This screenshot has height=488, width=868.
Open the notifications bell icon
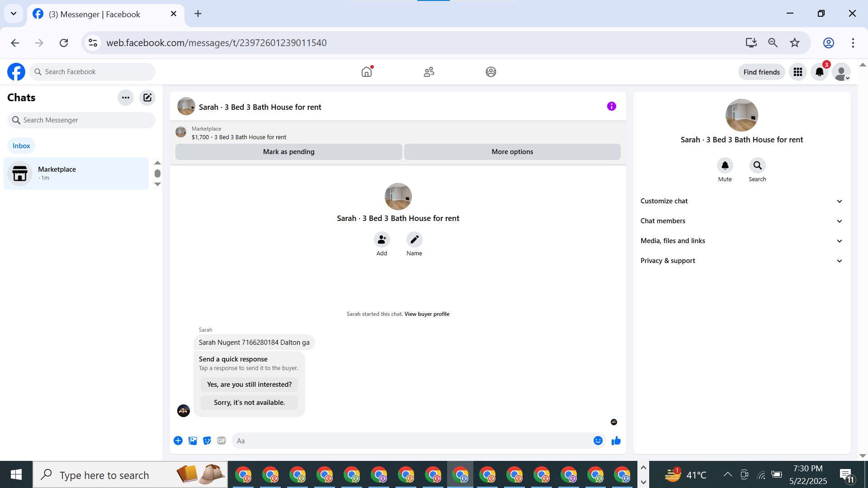tap(820, 72)
